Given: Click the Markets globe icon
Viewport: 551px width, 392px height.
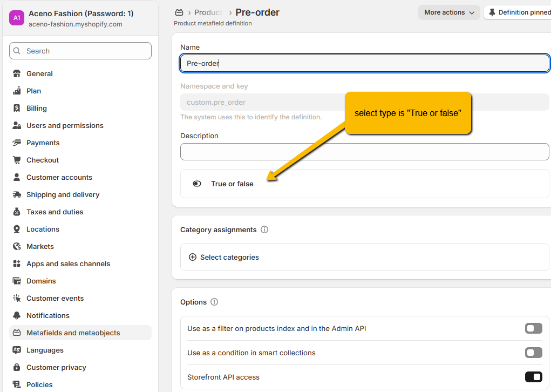Looking at the screenshot, I should click(x=17, y=246).
